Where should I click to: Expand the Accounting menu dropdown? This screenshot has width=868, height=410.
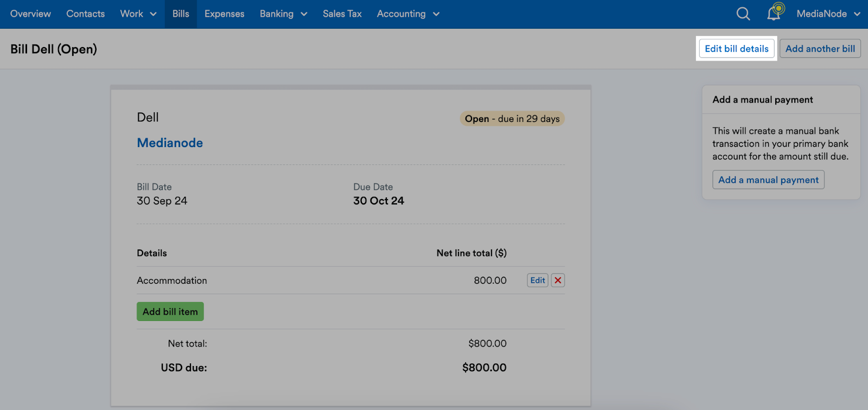pos(408,14)
